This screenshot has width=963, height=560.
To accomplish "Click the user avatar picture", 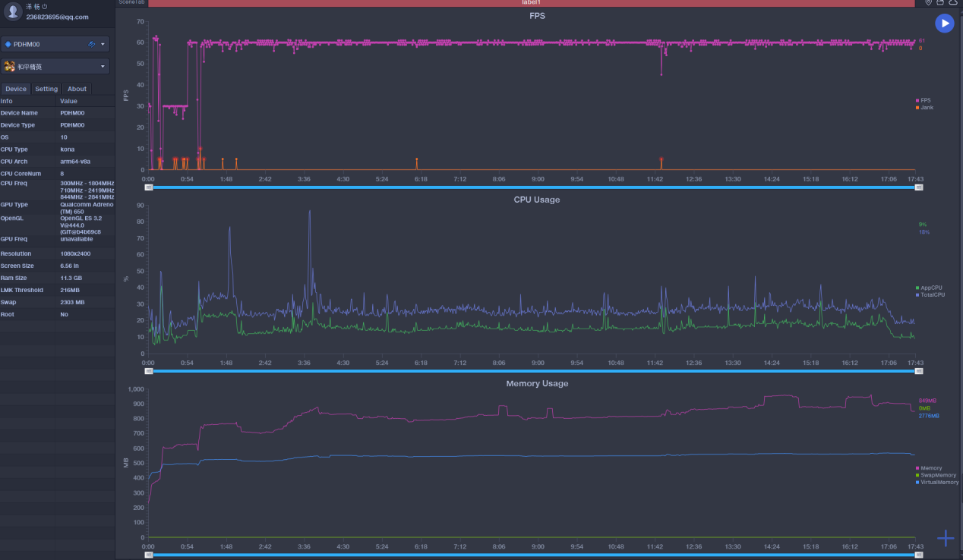I will (x=13, y=11).
